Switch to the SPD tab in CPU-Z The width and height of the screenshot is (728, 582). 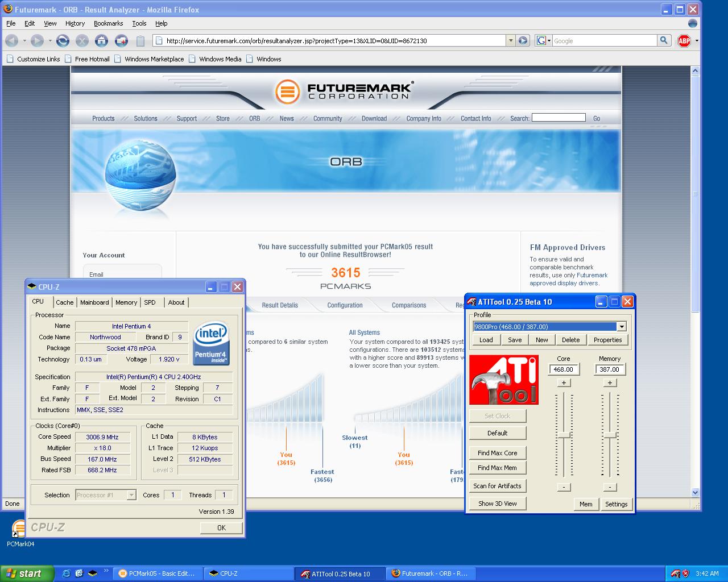pyautogui.click(x=150, y=302)
